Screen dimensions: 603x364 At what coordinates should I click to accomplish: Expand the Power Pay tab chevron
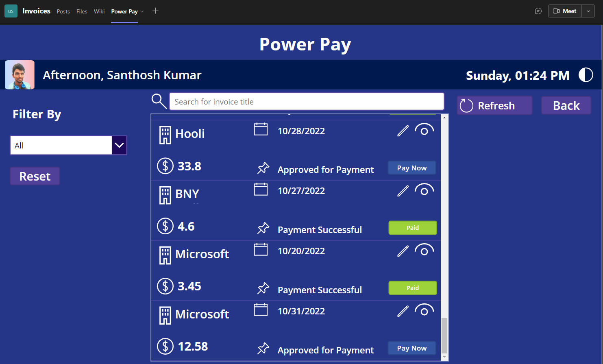pos(142,12)
